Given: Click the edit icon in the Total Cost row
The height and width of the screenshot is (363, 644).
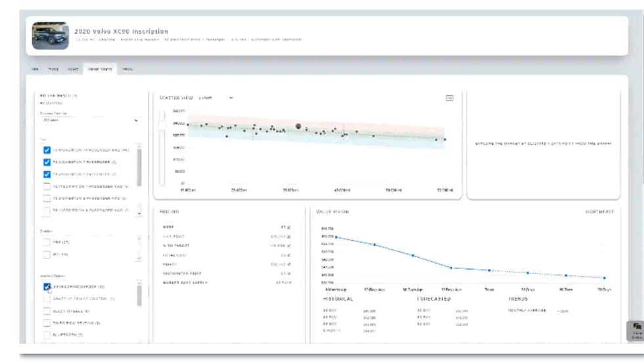Looking at the screenshot, I should (x=288, y=255).
